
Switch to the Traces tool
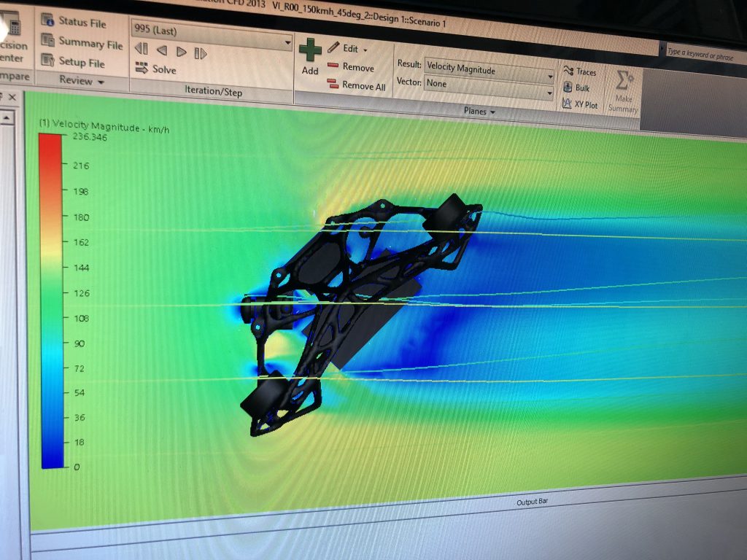tap(579, 71)
